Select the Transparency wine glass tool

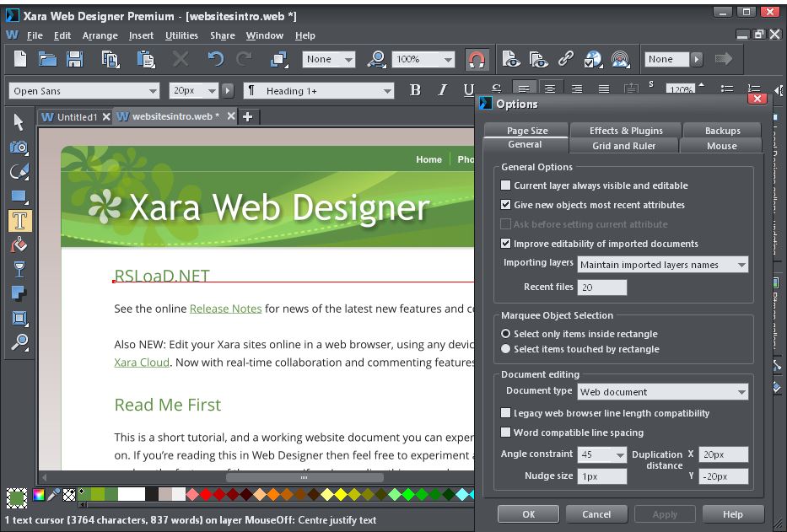tap(19, 270)
